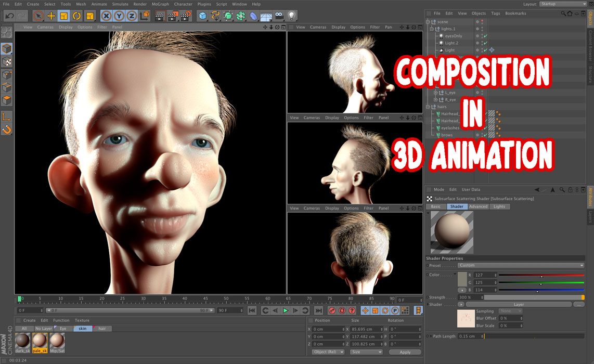Click the blue deformer icon
The width and height of the screenshot is (594, 364).
[x=253, y=16]
